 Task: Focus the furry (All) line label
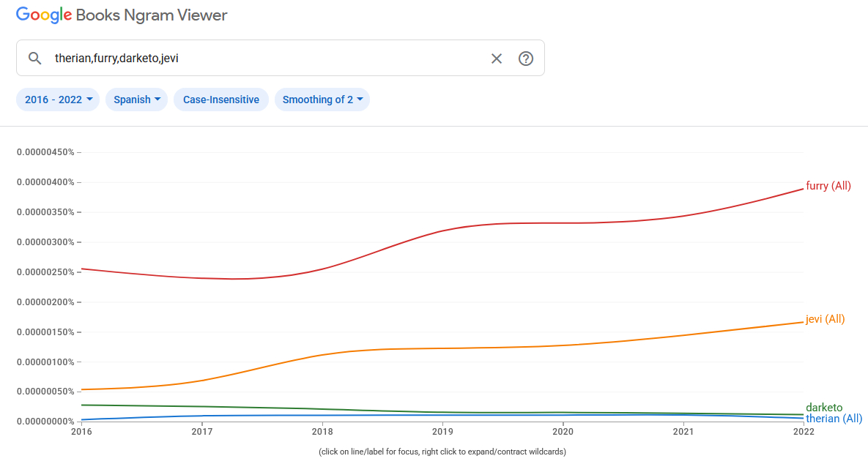click(x=828, y=186)
